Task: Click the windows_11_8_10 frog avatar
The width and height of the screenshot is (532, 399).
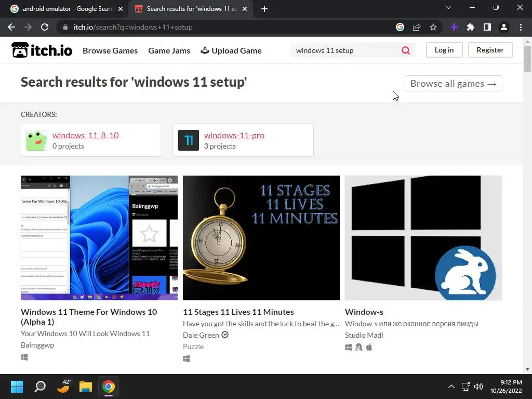Action: coord(37,140)
